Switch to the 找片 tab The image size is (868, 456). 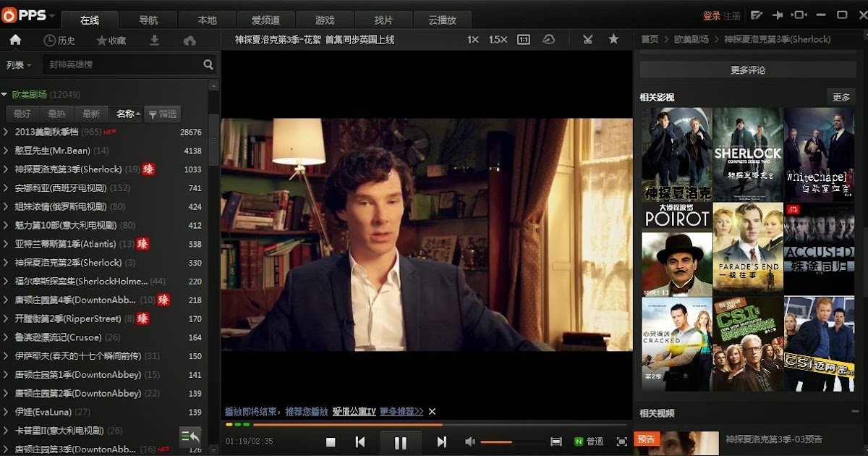(x=383, y=20)
